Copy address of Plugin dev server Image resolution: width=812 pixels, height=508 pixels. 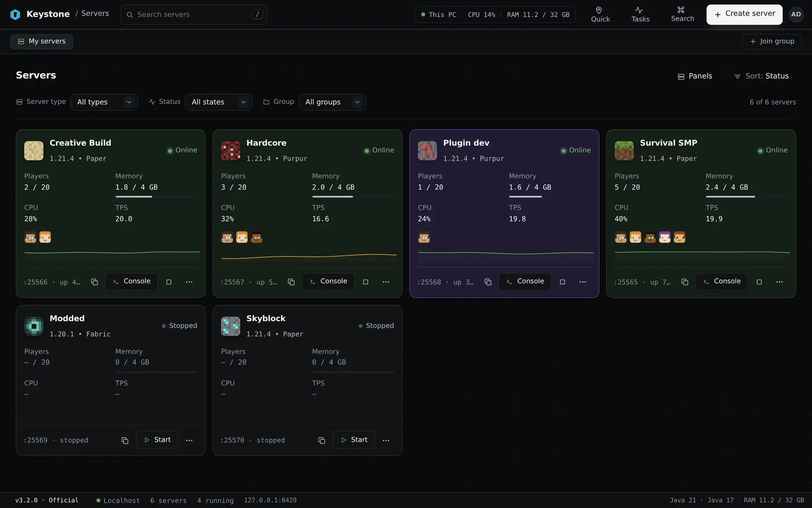[488, 282]
